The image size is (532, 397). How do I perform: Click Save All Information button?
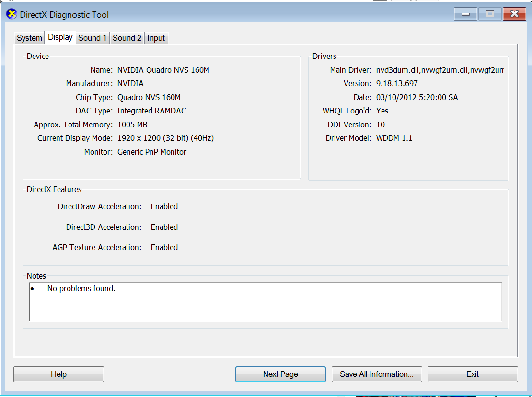click(376, 374)
